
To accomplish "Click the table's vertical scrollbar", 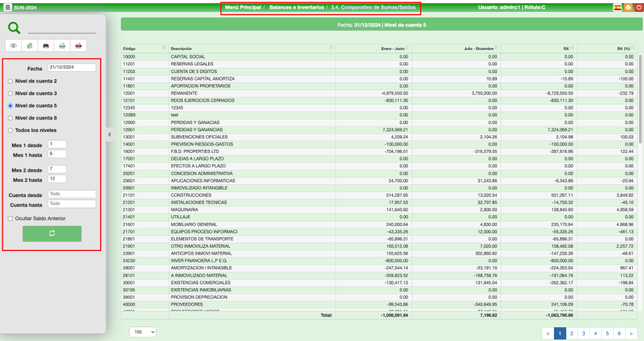I will [x=640, y=101].
